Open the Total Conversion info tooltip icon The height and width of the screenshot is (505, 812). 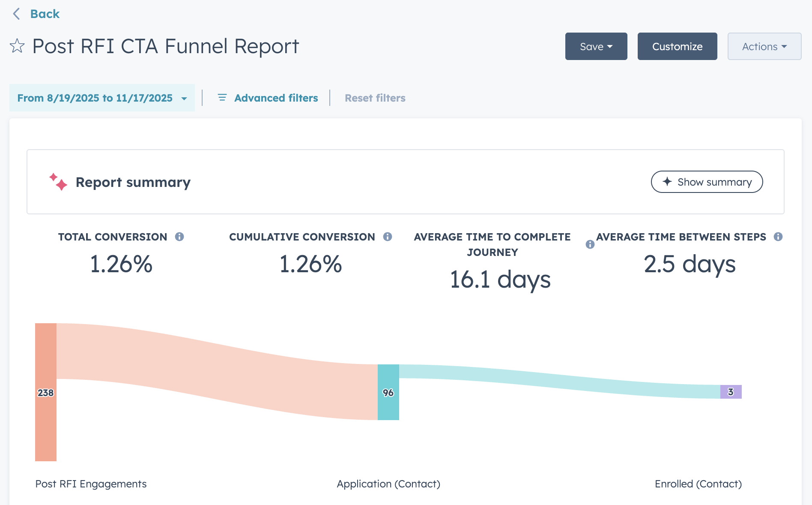(x=179, y=237)
